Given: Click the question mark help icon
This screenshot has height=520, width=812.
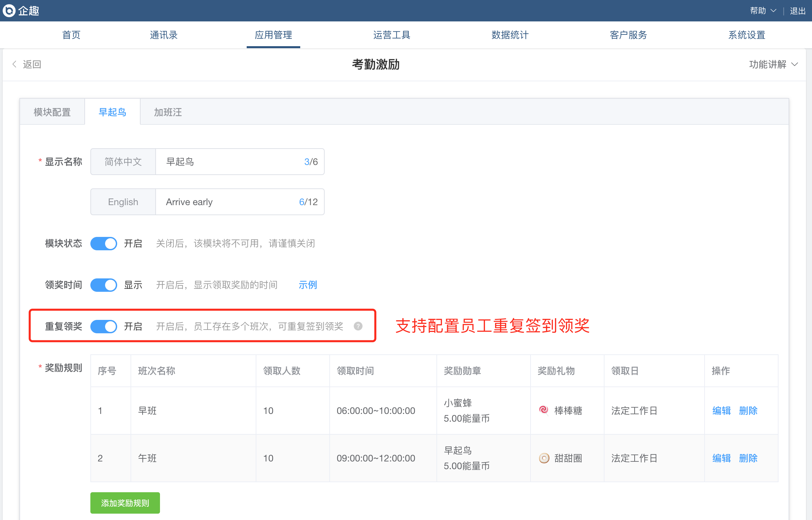Looking at the screenshot, I should pos(358,326).
